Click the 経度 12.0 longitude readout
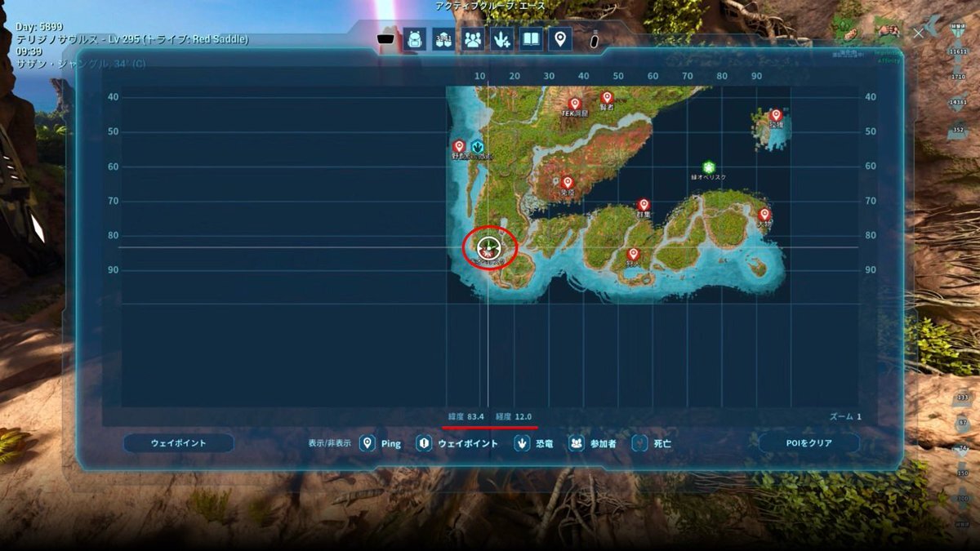 pos(514,416)
